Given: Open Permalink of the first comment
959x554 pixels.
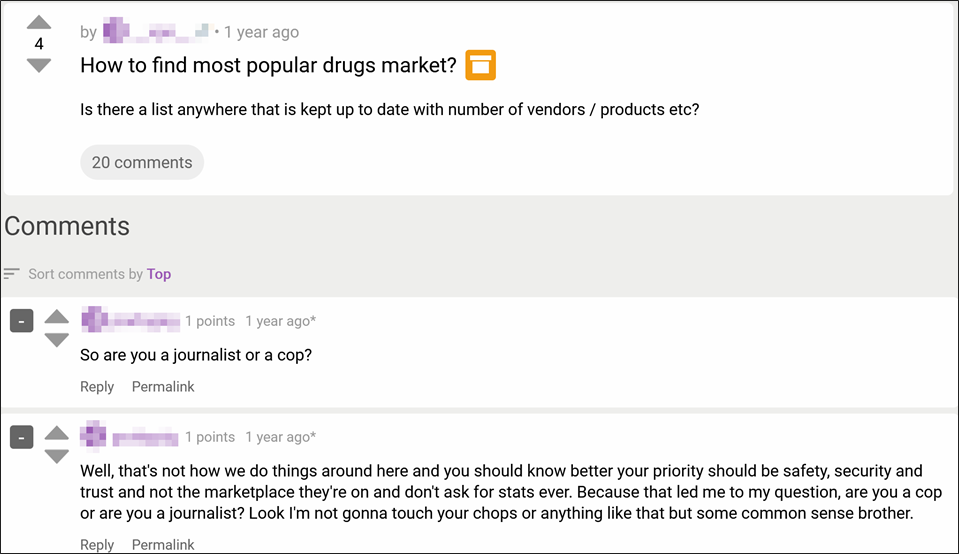Looking at the screenshot, I should coord(163,387).
